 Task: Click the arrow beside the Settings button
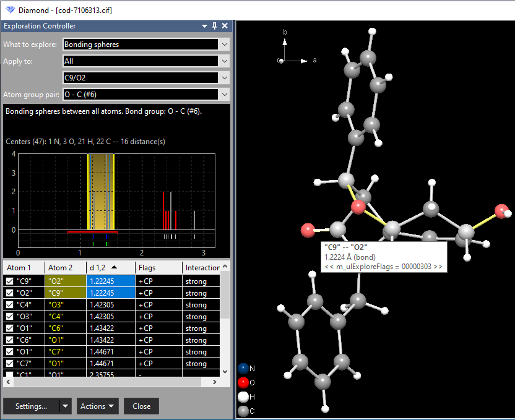65,406
